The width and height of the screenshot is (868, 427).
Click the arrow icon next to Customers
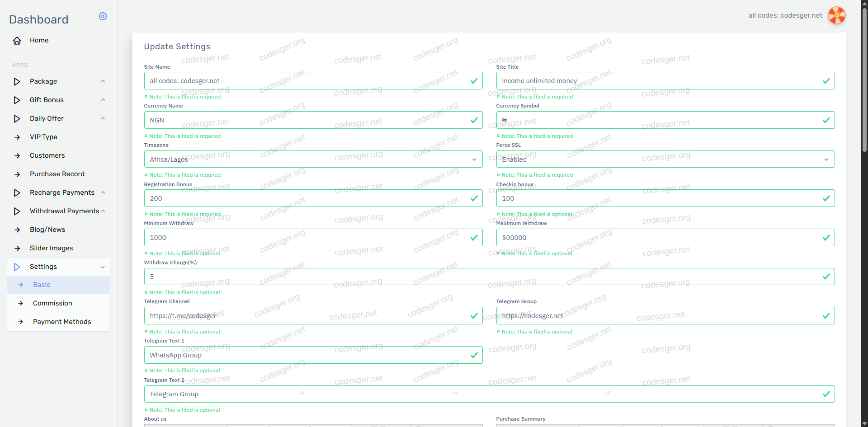pos(17,156)
